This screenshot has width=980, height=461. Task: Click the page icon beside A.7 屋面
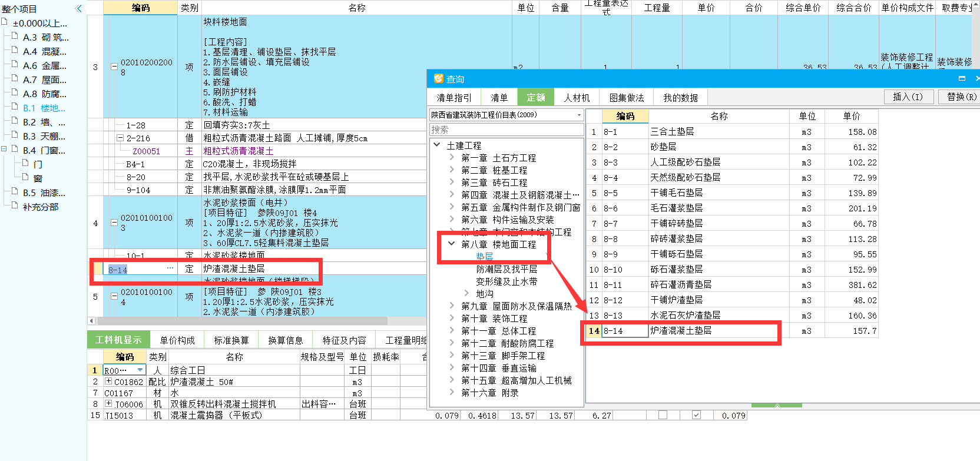[x=15, y=78]
